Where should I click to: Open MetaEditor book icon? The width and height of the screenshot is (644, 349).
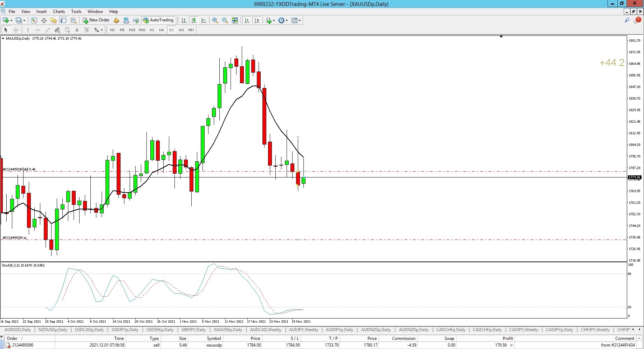(116, 20)
